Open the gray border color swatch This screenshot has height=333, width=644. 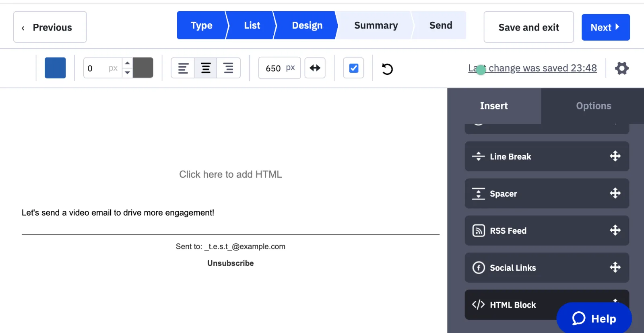click(143, 68)
